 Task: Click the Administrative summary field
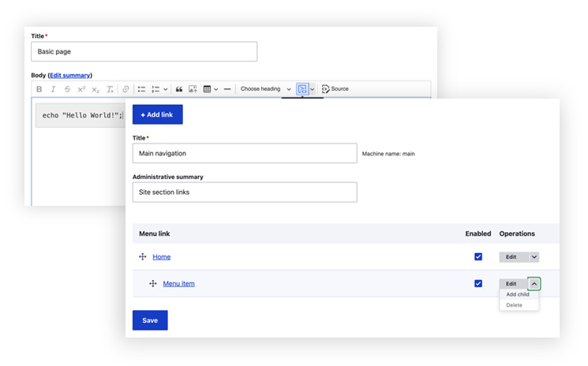pos(244,192)
